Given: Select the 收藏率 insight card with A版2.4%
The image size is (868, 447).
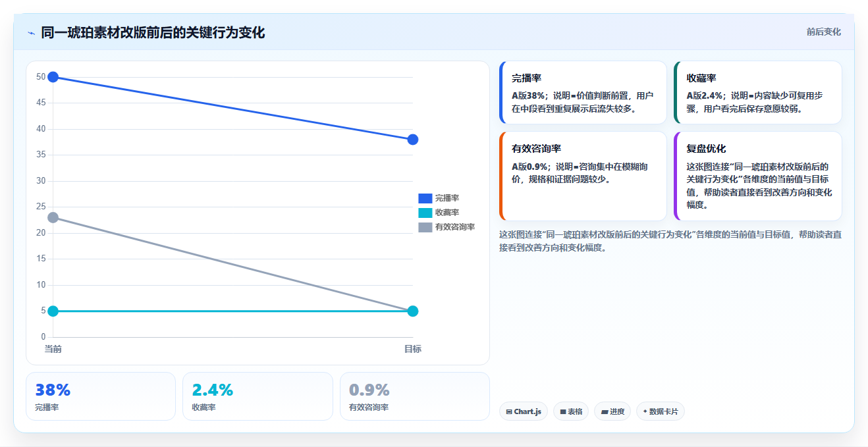Looking at the screenshot, I should pos(758,93).
